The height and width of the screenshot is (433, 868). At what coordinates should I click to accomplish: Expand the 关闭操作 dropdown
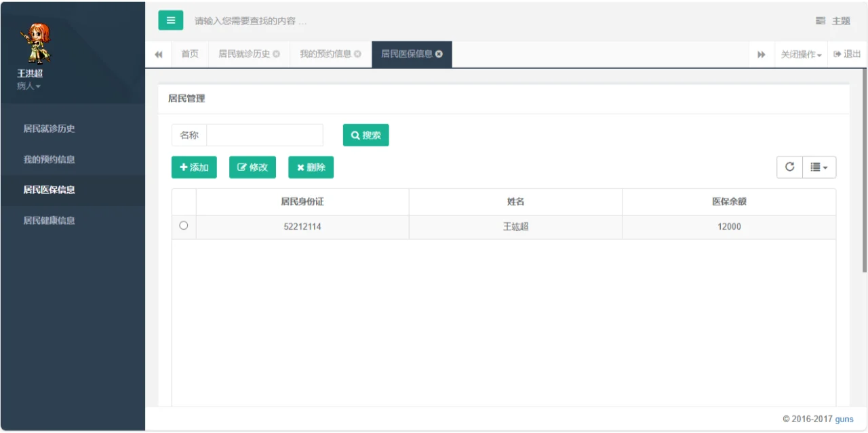point(801,54)
